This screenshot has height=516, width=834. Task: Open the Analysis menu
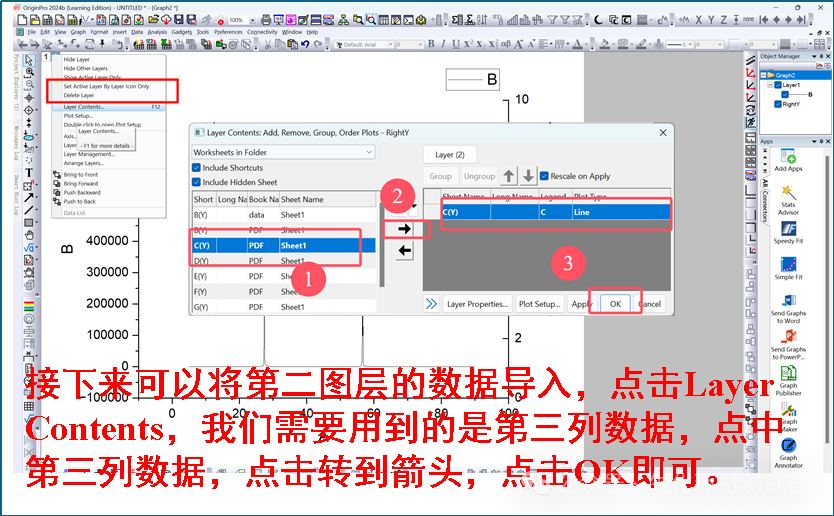click(157, 32)
